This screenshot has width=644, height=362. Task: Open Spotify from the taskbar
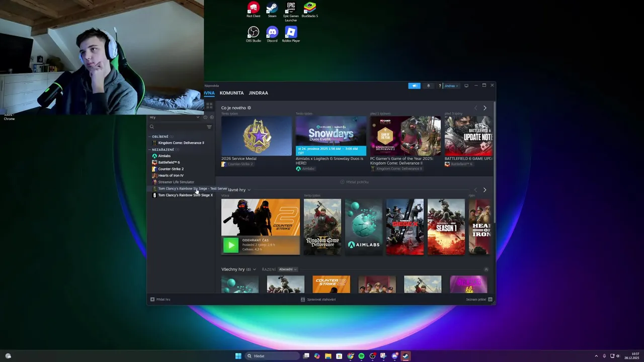[x=361, y=356]
